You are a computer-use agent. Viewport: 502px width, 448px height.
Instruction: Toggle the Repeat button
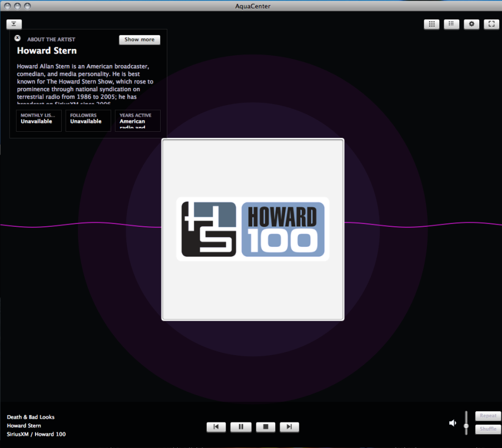488,416
